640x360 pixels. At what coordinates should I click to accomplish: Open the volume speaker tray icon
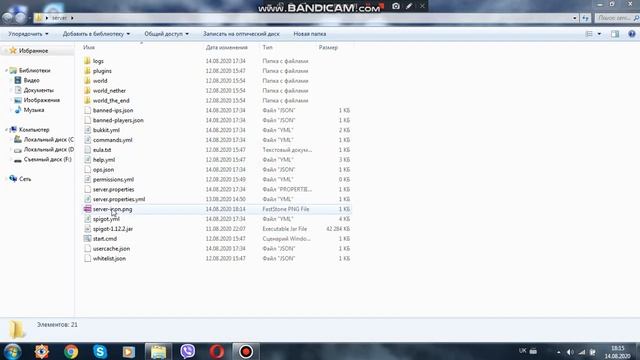point(570,352)
